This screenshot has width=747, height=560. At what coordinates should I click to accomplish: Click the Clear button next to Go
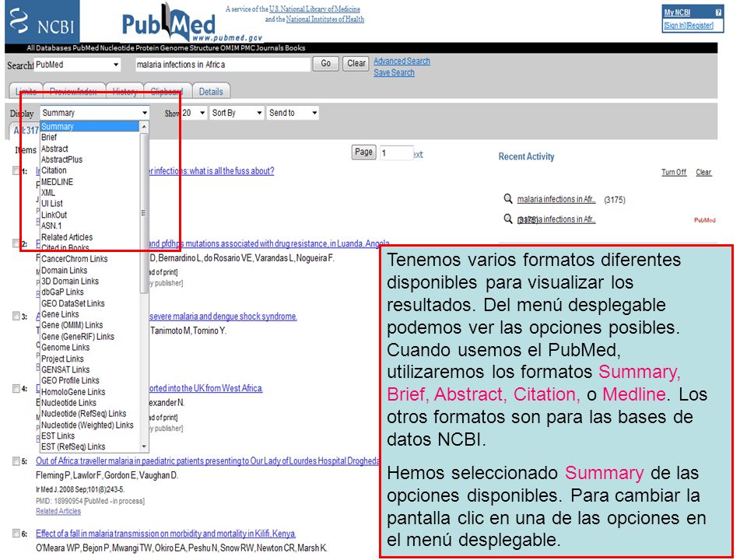[x=356, y=63]
